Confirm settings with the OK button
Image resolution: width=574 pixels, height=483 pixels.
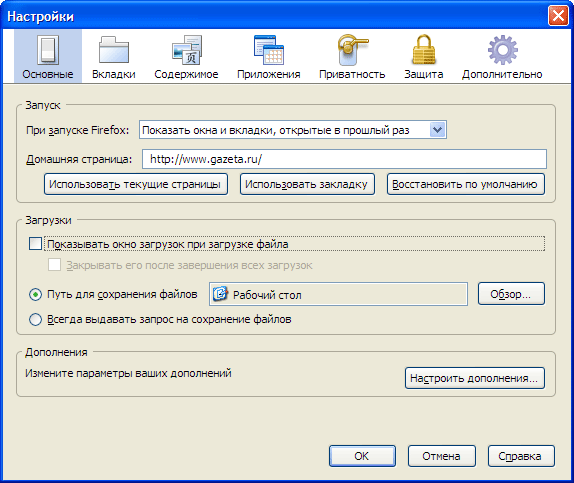[x=362, y=456]
